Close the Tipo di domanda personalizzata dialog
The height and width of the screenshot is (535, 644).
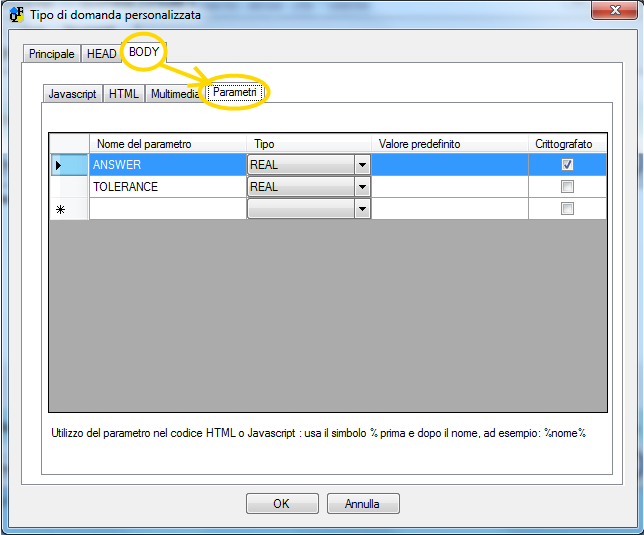coord(611,12)
